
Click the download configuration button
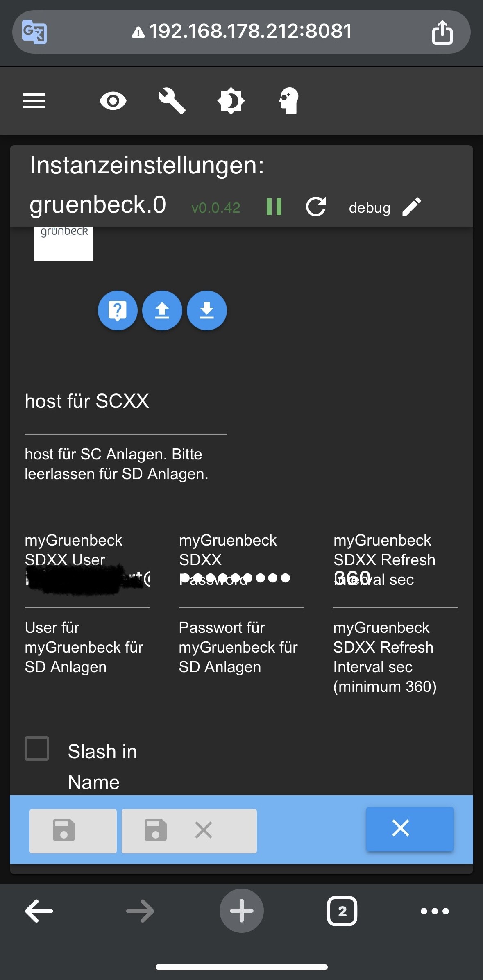point(207,311)
